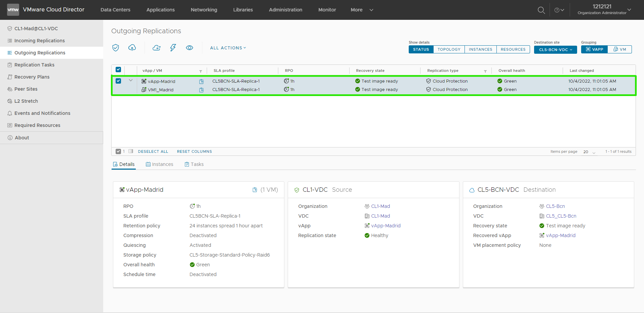
Task: Show TOPOLOGY details view
Action: click(x=449, y=49)
